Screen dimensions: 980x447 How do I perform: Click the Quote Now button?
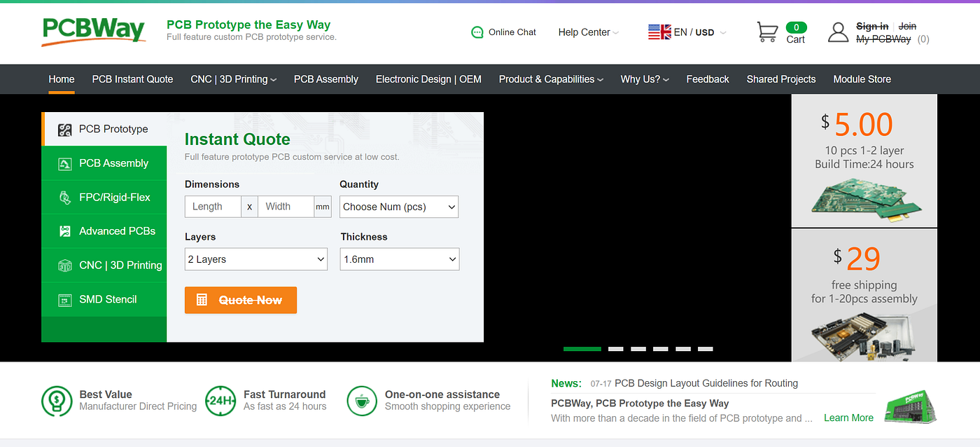[241, 300]
